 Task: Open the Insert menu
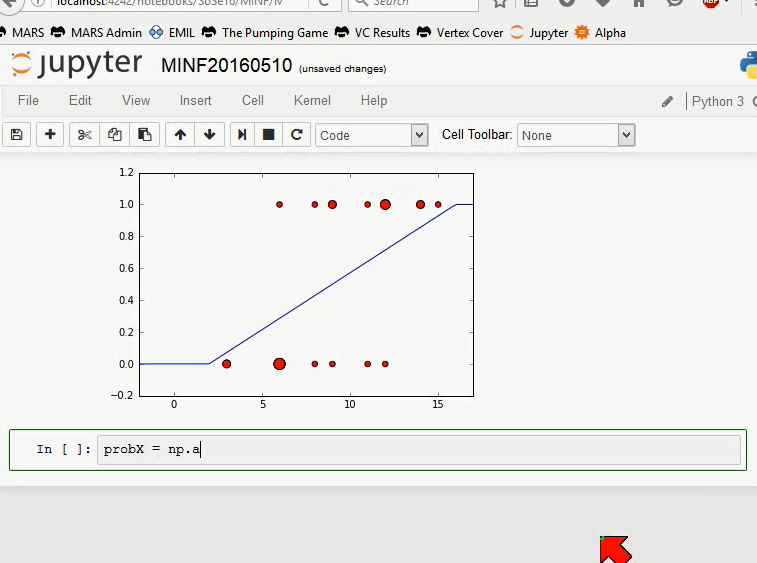[196, 100]
